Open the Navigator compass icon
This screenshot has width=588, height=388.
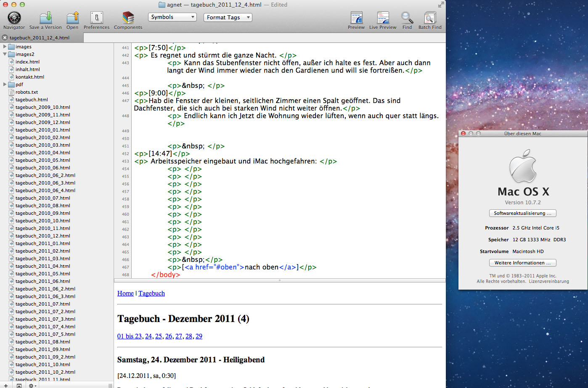(x=14, y=18)
